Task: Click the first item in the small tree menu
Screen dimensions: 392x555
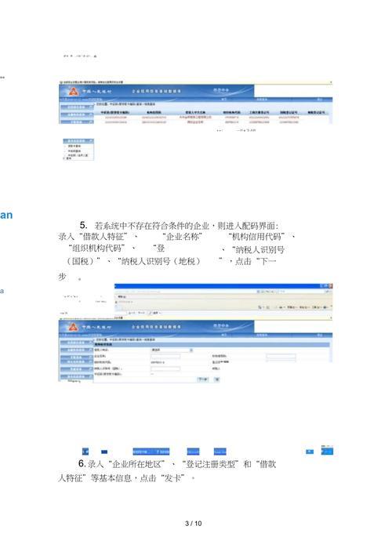Action: click(74, 146)
